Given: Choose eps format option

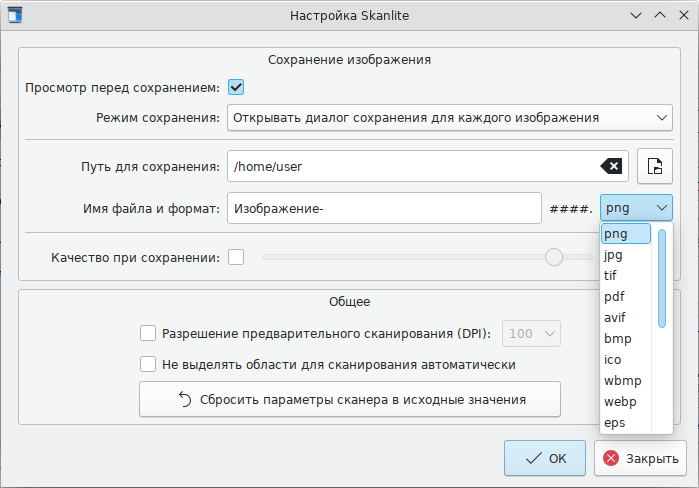Looking at the screenshot, I should click(625, 422).
